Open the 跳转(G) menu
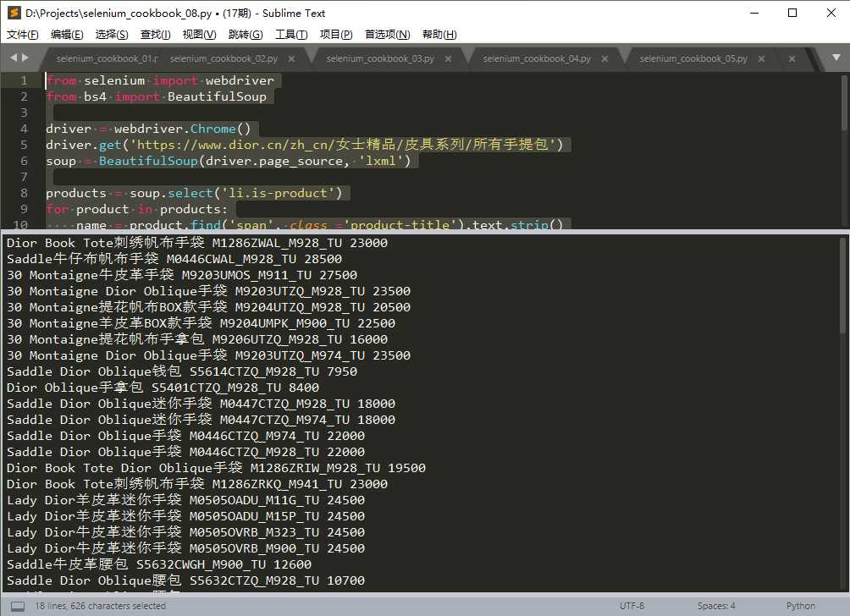 click(246, 35)
